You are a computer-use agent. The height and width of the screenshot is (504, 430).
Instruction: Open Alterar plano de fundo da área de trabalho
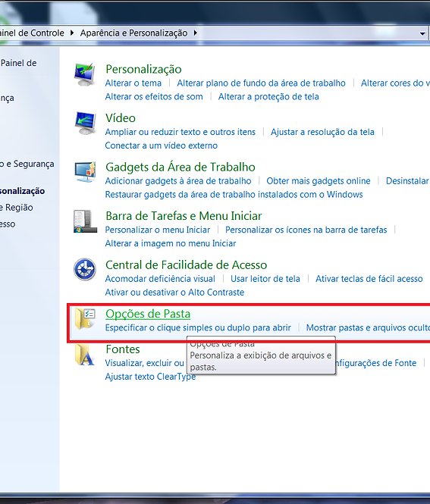261,83
